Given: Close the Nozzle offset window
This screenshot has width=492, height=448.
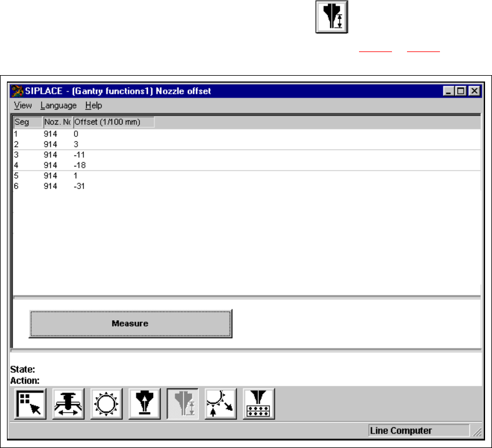Looking at the screenshot, I should point(475,91).
